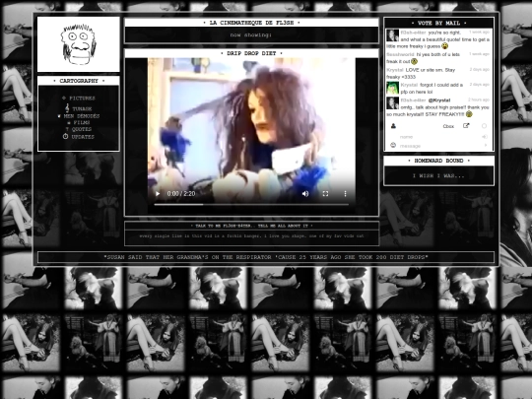This screenshot has height=399, width=532.
Task: Click the 'now showing:' text
Action: 251,34
